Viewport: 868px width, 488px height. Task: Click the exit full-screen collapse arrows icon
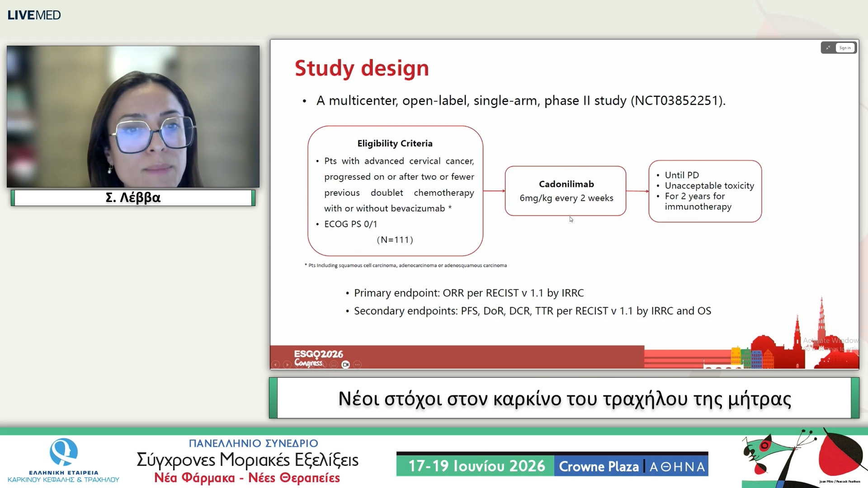[x=828, y=47]
